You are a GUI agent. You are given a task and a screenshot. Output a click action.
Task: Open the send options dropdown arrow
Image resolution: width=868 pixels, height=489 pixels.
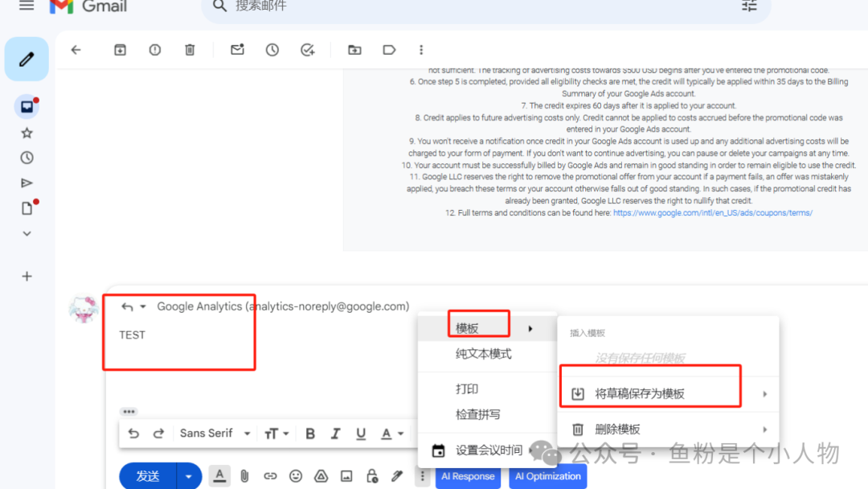coord(188,475)
